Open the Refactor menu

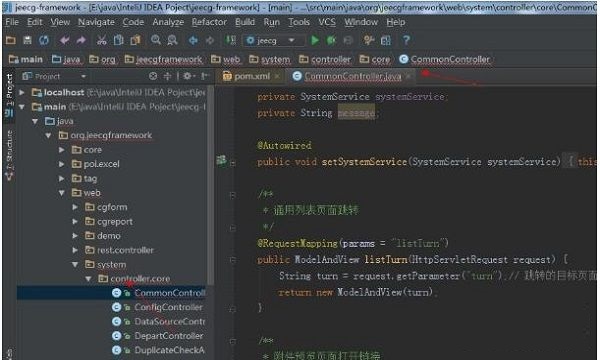point(209,22)
